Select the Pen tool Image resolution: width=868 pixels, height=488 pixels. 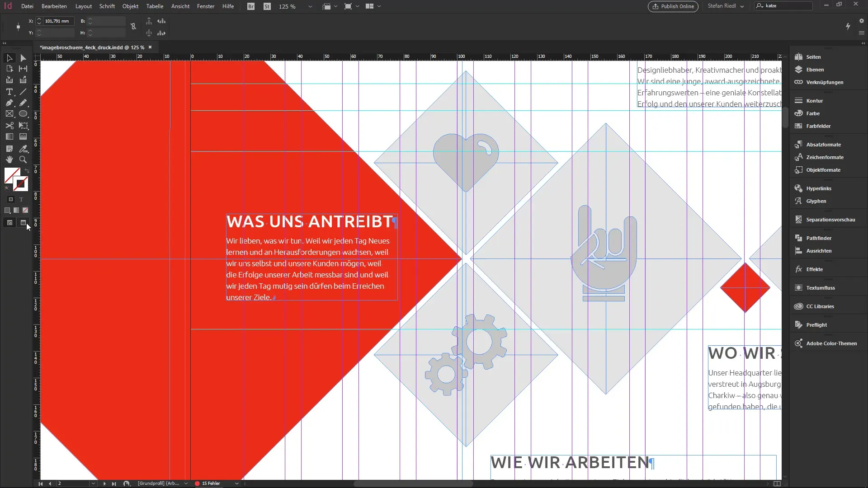[x=9, y=103]
